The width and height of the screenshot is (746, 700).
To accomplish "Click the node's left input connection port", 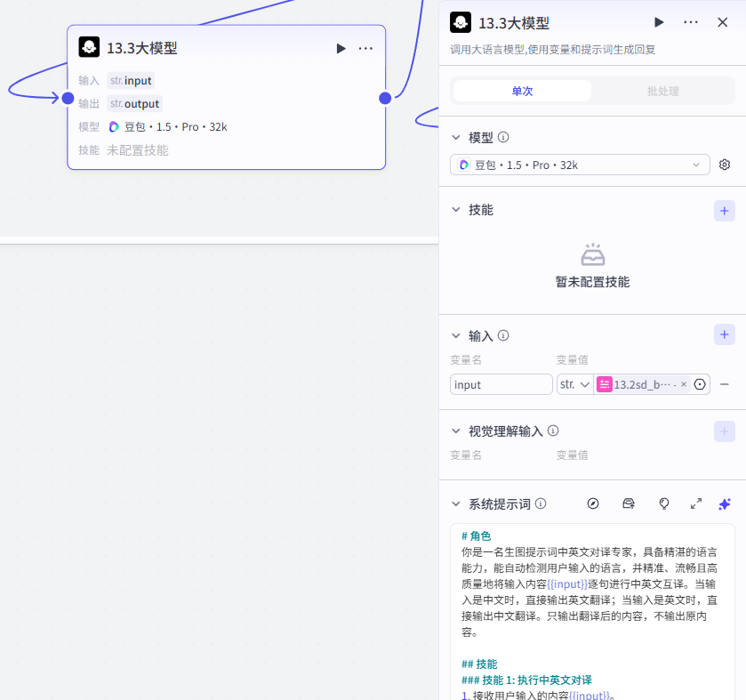I will [68, 98].
